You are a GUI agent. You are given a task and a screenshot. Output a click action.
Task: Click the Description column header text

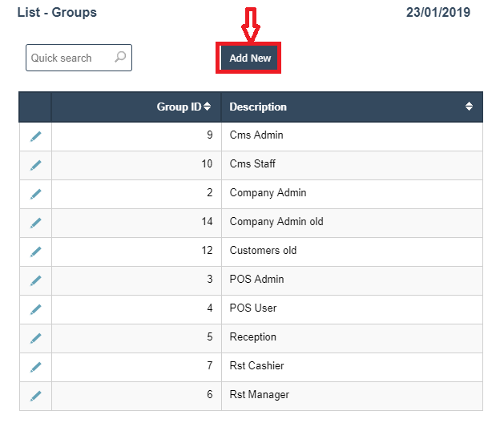click(x=258, y=107)
